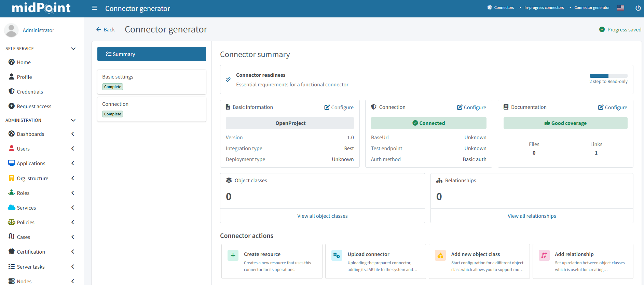Toggle the hamburger sidebar menu icon
The image size is (644, 285).
tap(95, 8)
